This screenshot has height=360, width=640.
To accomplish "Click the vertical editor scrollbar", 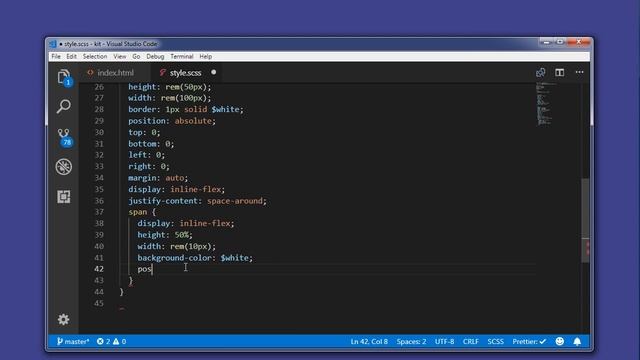I will [x=585, y=220].
